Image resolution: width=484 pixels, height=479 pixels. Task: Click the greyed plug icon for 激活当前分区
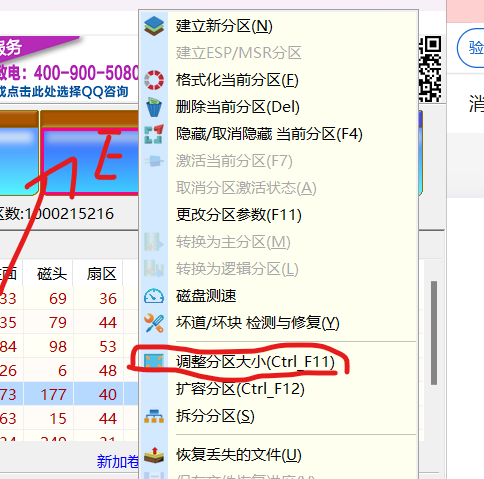coord(154,161)
